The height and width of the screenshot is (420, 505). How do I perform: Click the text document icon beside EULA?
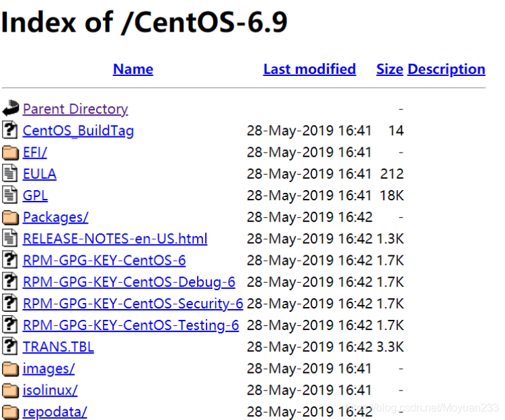[10, 173]
